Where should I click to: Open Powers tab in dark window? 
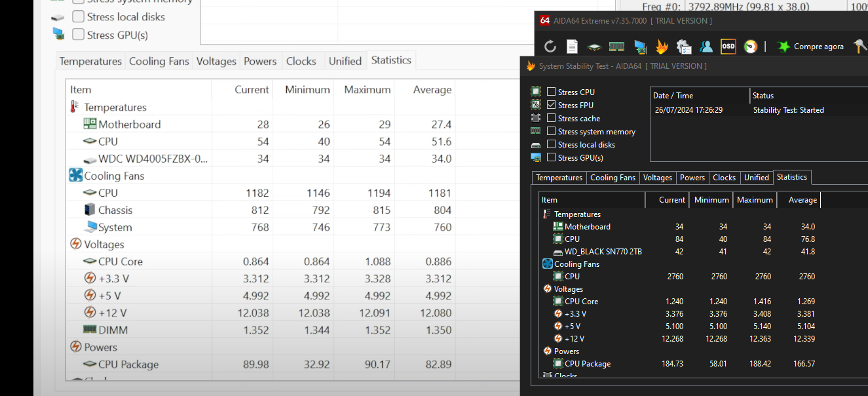(692, 178)
